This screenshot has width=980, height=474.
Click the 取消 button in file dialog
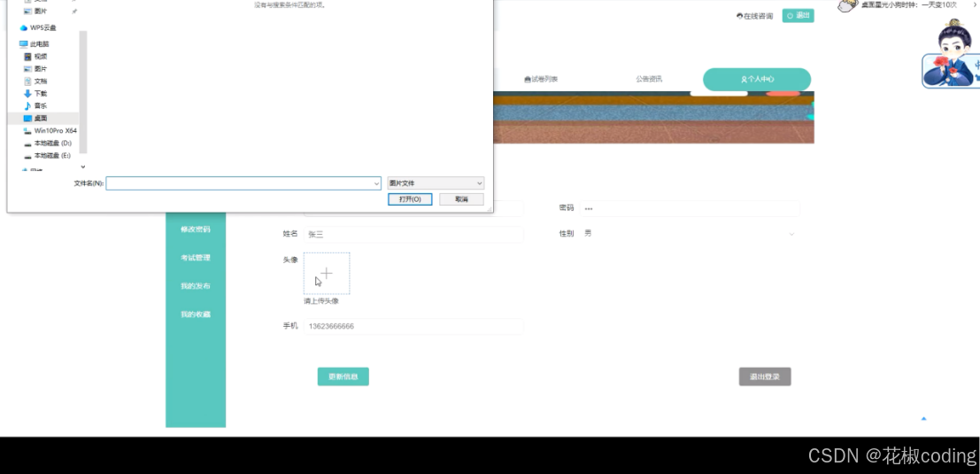(461, 199)
